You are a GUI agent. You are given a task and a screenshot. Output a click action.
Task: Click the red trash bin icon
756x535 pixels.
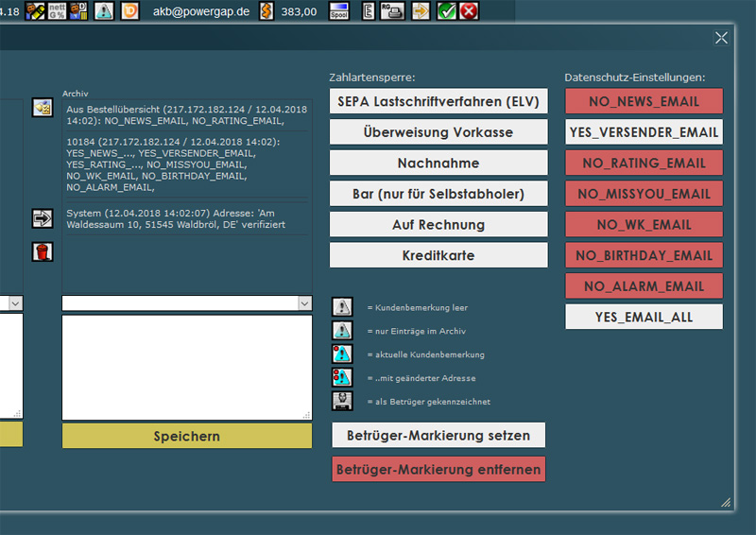(x=43, y=251)
